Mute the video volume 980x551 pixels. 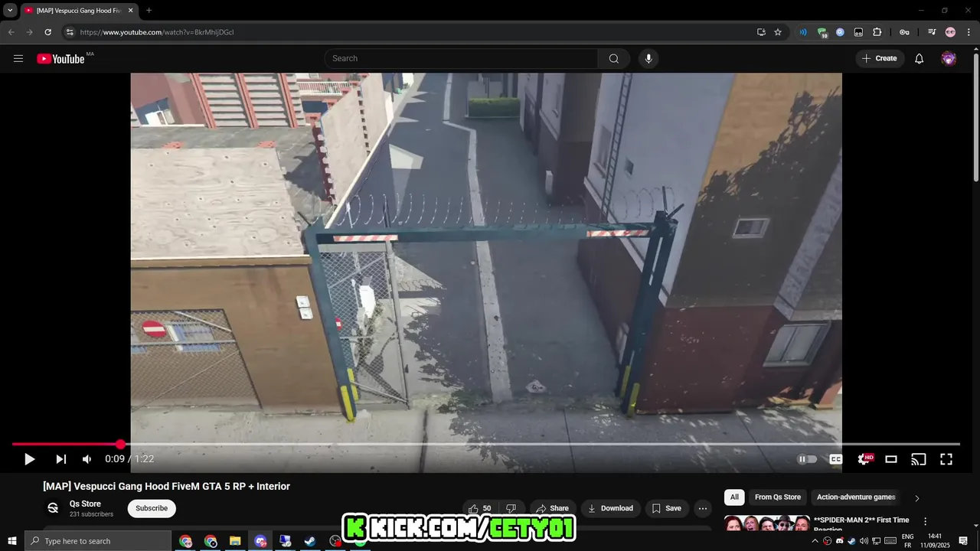(87, 459)
